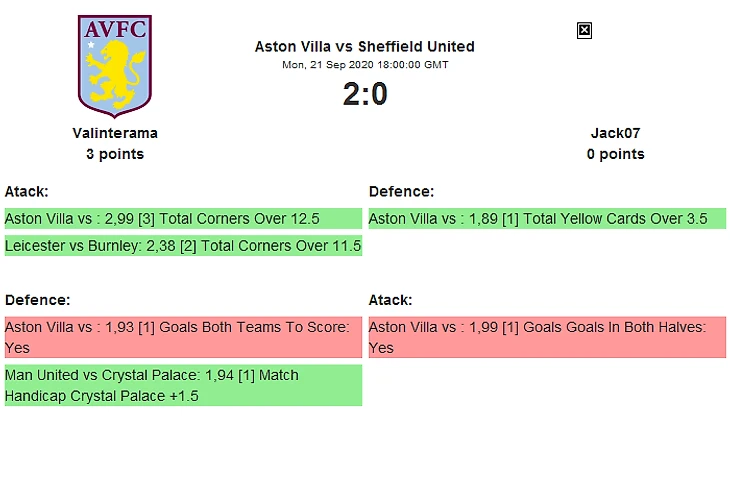Click the green Leicester vs Burnley highlighted cell
Screen dimensions: 730x480
183,246
